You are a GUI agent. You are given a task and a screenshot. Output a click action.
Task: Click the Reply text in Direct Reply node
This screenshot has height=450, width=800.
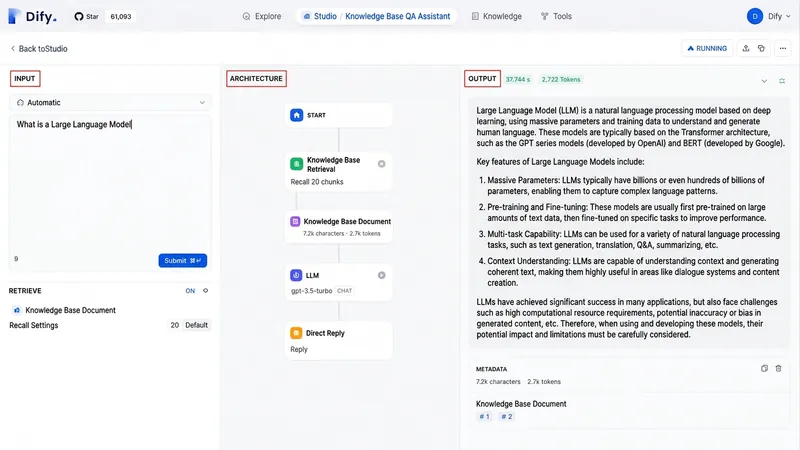point(299,349)
